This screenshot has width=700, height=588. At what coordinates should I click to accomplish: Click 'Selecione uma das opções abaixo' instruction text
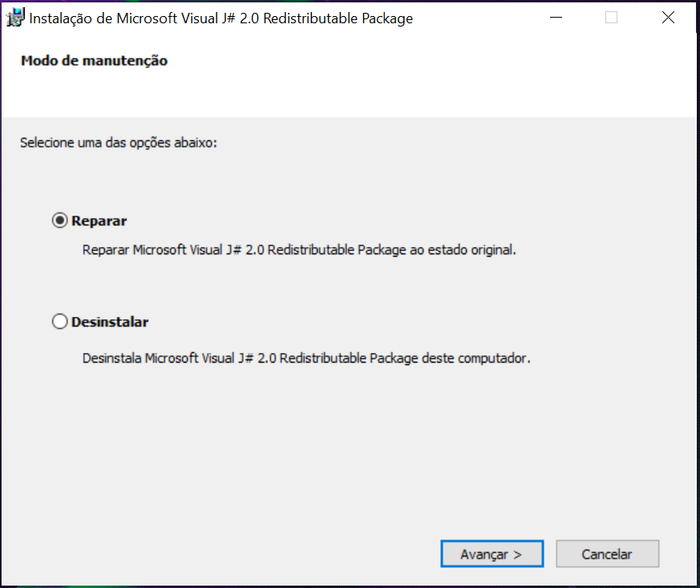119,143
